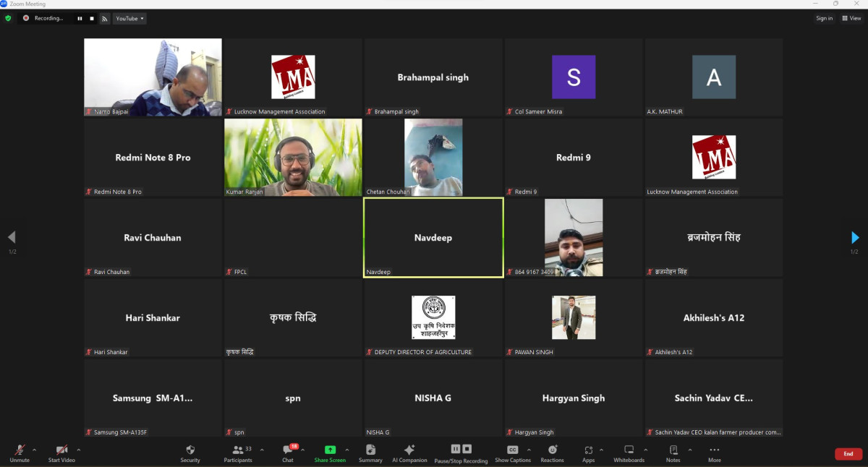Click the Sign in button
This screenshot has height=467, width=868.
824,18
